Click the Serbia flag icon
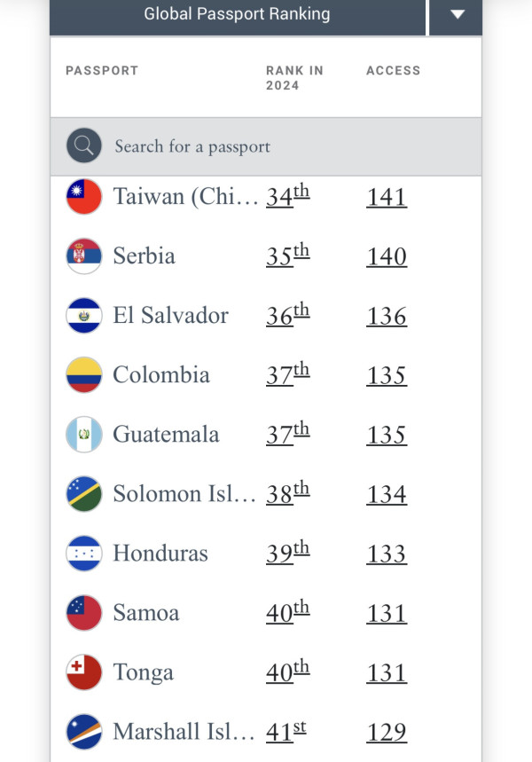This screenshot has width=532, height=762. [x=84, y=256]
